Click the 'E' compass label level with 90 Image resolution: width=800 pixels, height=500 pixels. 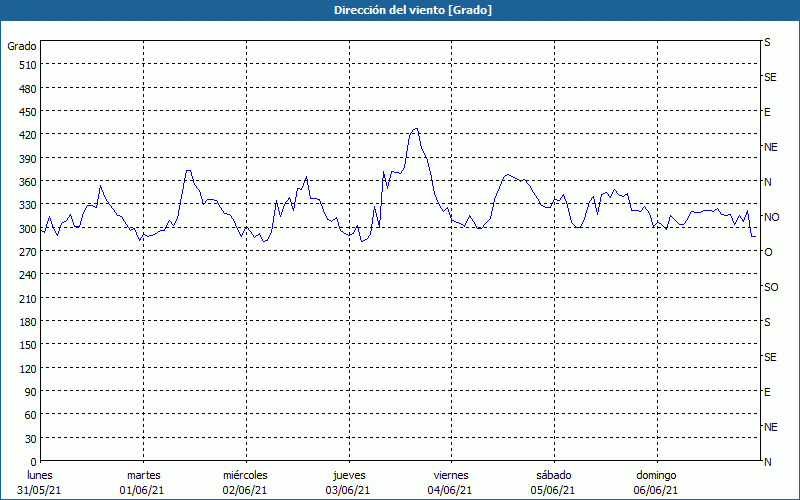coord(767,392)
